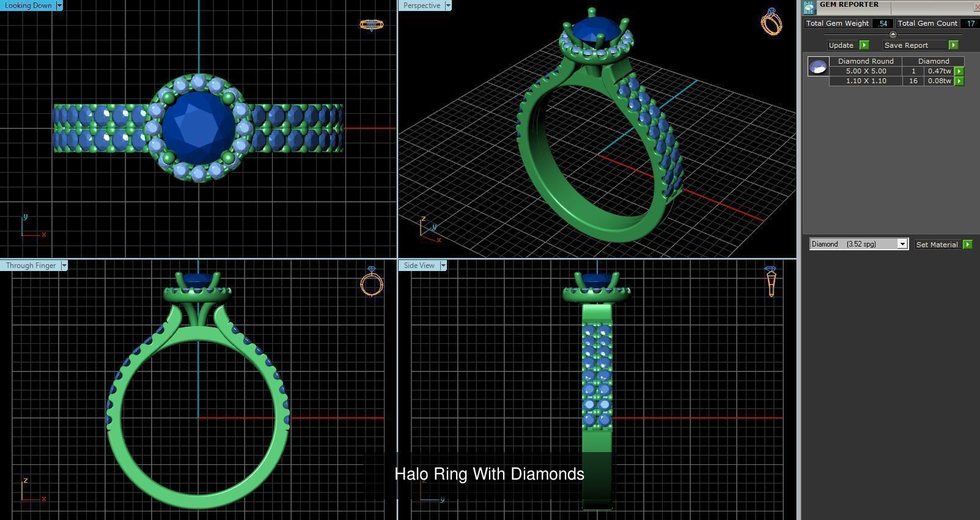This screenshot has height=520, width=980.
Task: Click the green arrow on the 0.08tw row
Action: point(959,81)
